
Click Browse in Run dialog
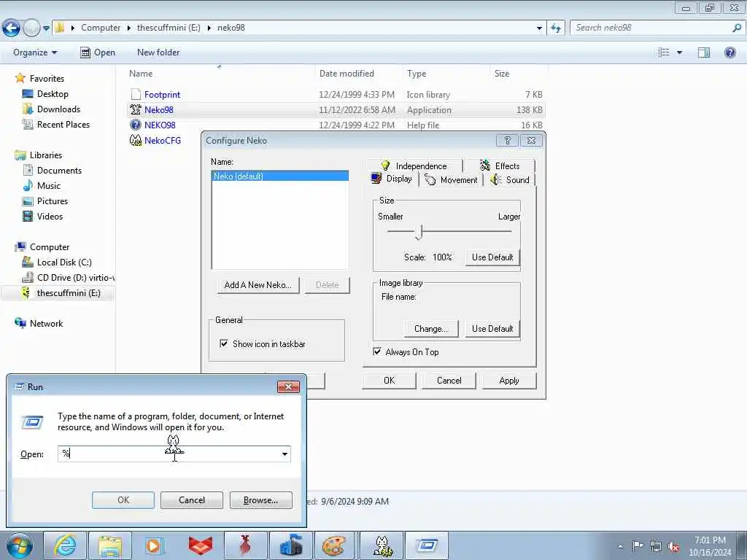(260, 500)
